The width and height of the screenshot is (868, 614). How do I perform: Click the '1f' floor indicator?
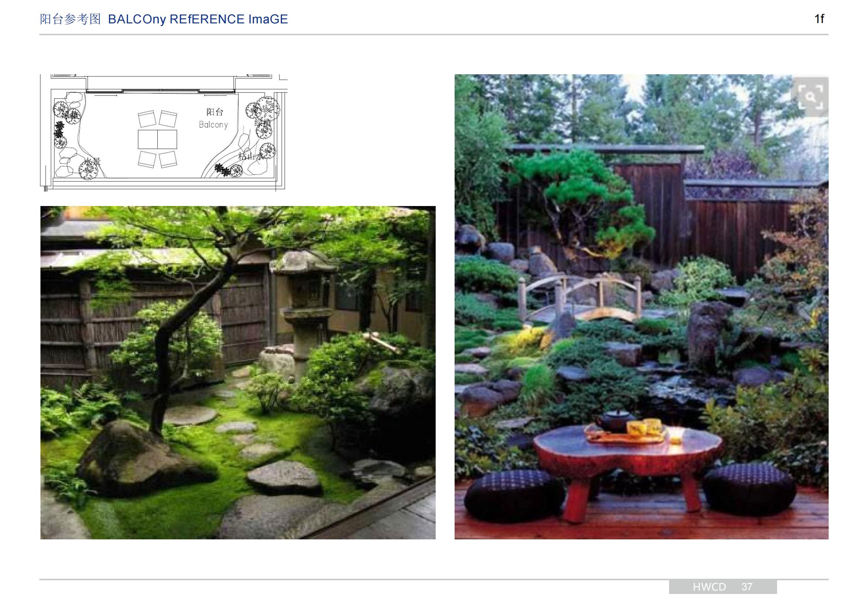point(819,19)
